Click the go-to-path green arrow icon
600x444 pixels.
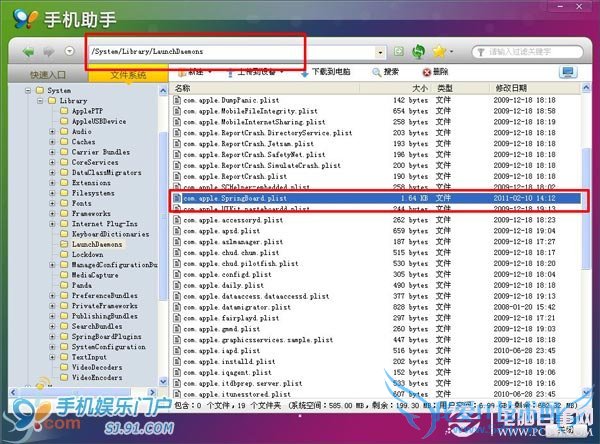[x=399, y=51]
